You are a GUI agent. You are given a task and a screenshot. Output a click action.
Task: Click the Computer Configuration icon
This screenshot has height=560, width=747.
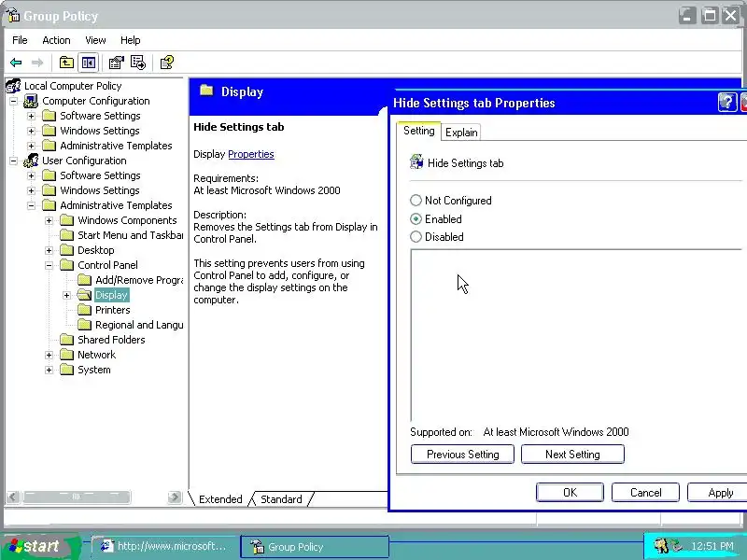coord(31,101)
